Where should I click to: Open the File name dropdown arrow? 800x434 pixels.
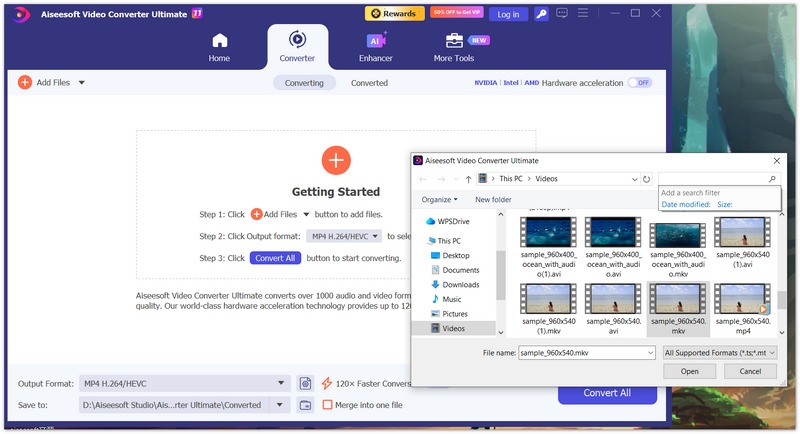click(651, 353)
